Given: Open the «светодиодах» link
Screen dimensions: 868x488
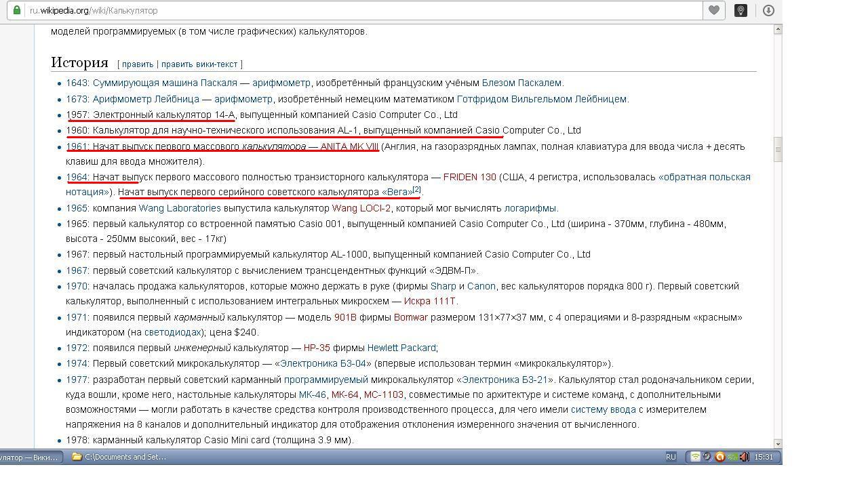Looking at the screenshot, I should coord(172,332).
